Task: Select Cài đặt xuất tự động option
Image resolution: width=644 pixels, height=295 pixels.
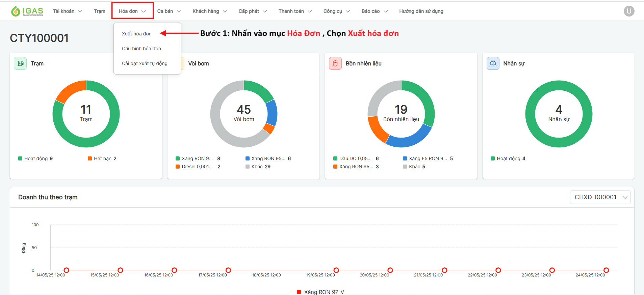Action: click(145, 63)
